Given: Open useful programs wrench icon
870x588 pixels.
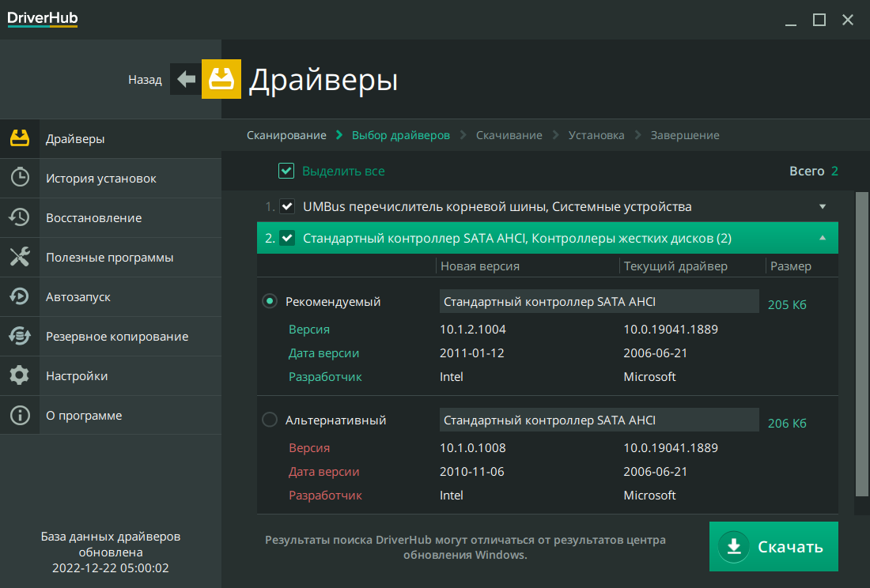Looking at the screenshot, I should click(20, 258).
